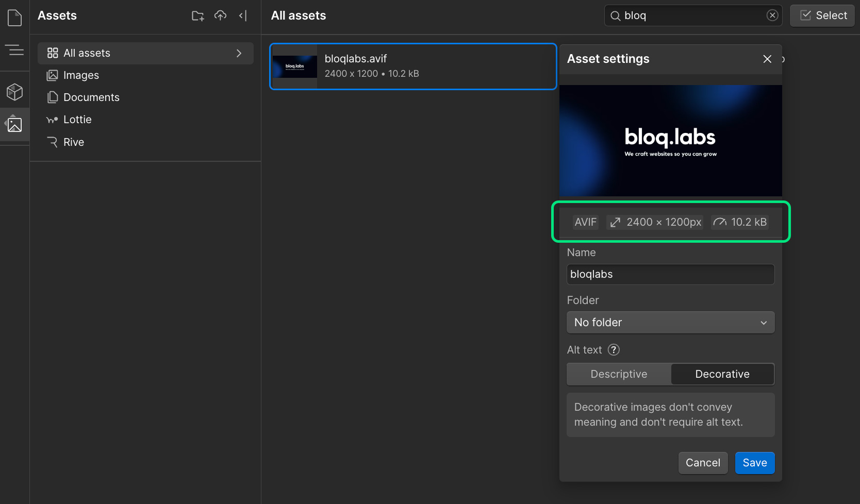Enable Select mode for assets
The width and height of the screenshot is (860, 504).
(822, 15)
